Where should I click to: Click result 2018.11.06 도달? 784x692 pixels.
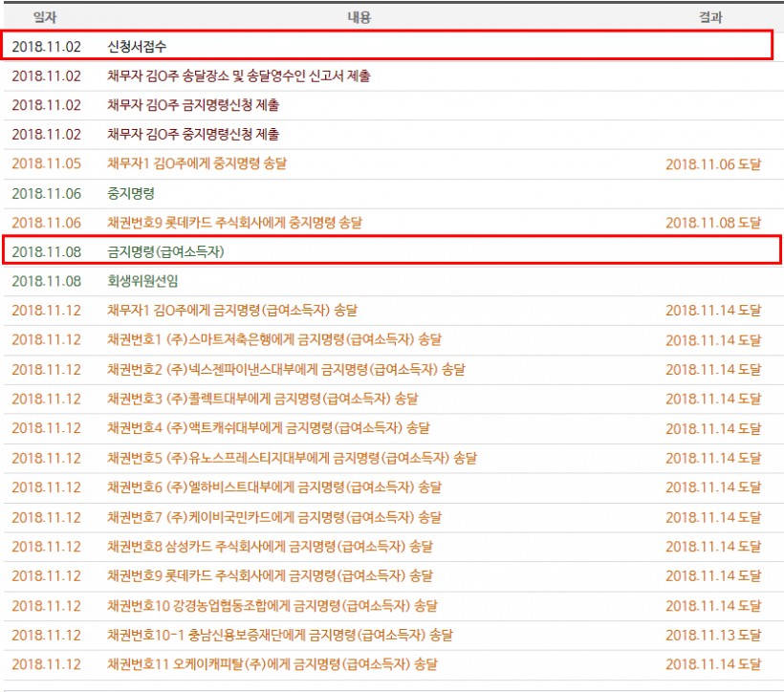point(713,164)
